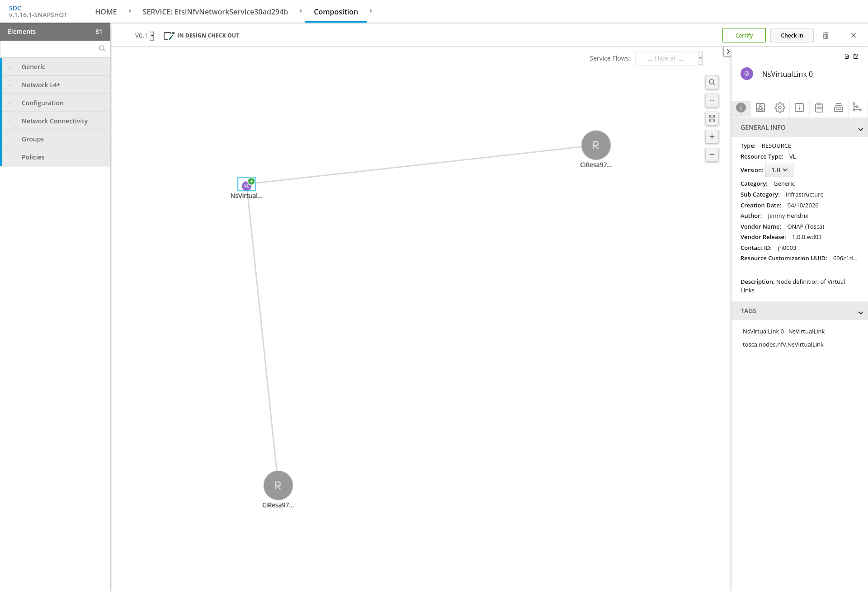Open the inventory drawer-icon tab
This screenshot has height=596, width=868.
coord(838,108)
